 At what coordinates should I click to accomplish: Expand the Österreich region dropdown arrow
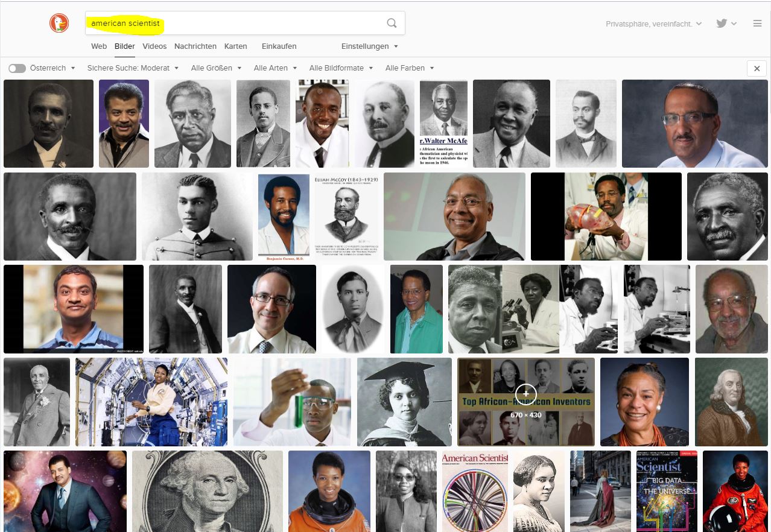(73, 68)
